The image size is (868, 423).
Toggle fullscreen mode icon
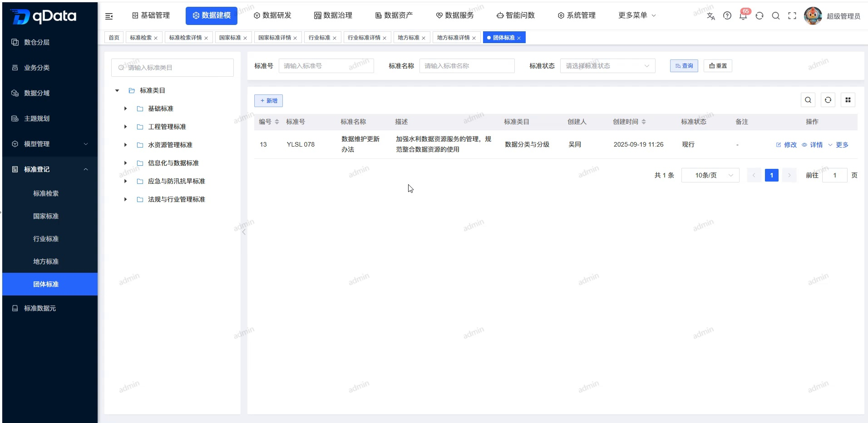tap(792, 16)
